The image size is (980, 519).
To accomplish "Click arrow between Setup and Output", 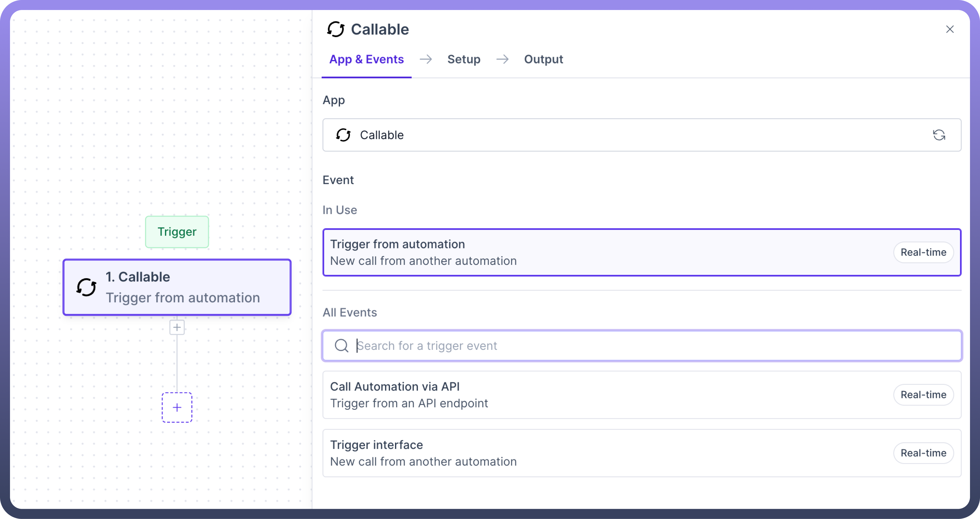I will click(502, 59).
